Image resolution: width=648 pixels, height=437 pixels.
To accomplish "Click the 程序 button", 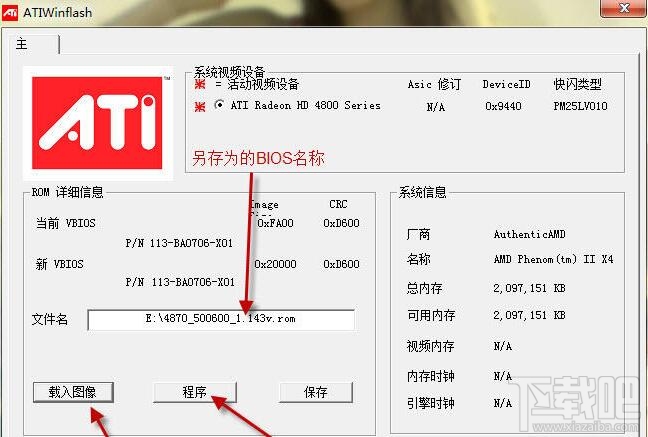I will click(x=195, y=392).
